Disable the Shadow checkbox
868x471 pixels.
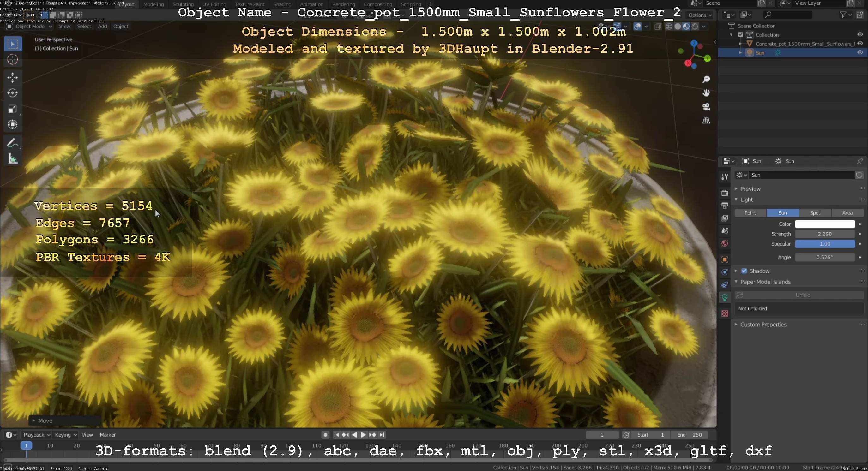click(744, 271)
